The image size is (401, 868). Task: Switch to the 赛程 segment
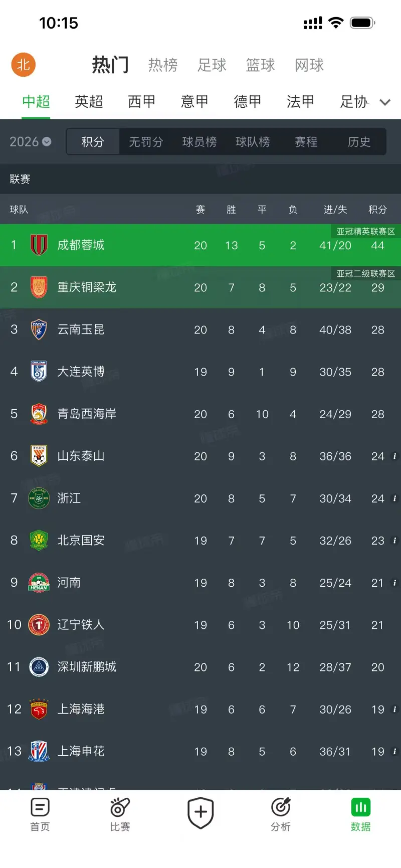click(306, 142)
